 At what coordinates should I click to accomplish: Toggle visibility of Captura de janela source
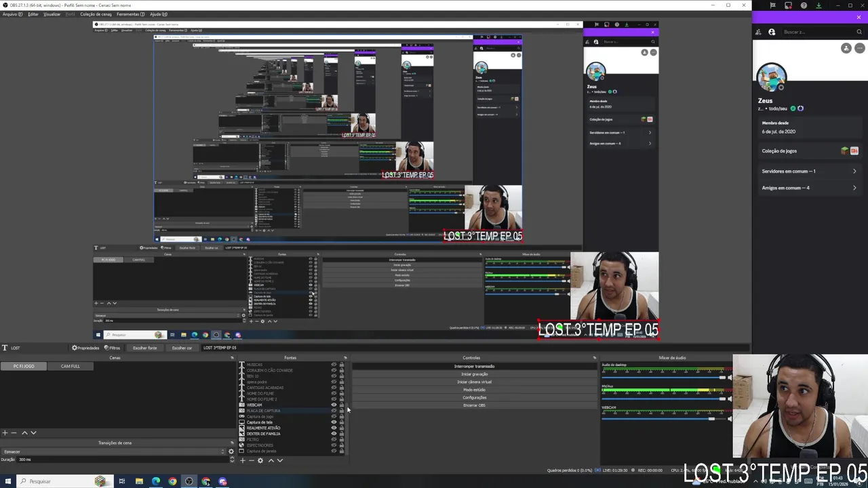coord(334,451)
